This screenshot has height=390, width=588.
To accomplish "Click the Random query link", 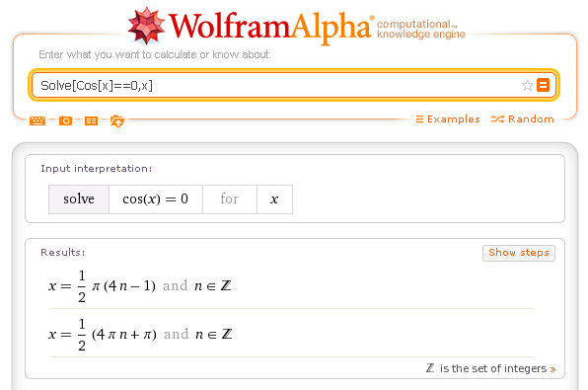I will (522, 119).
